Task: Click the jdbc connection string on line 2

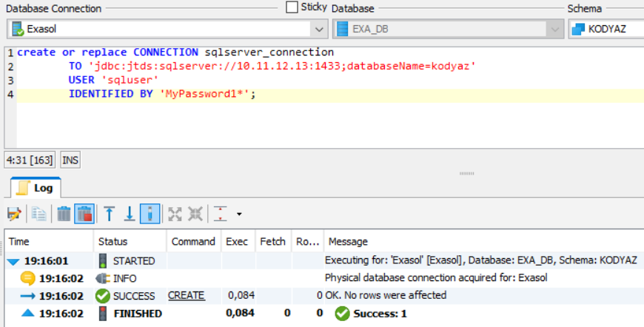Action: coord(282,66)
